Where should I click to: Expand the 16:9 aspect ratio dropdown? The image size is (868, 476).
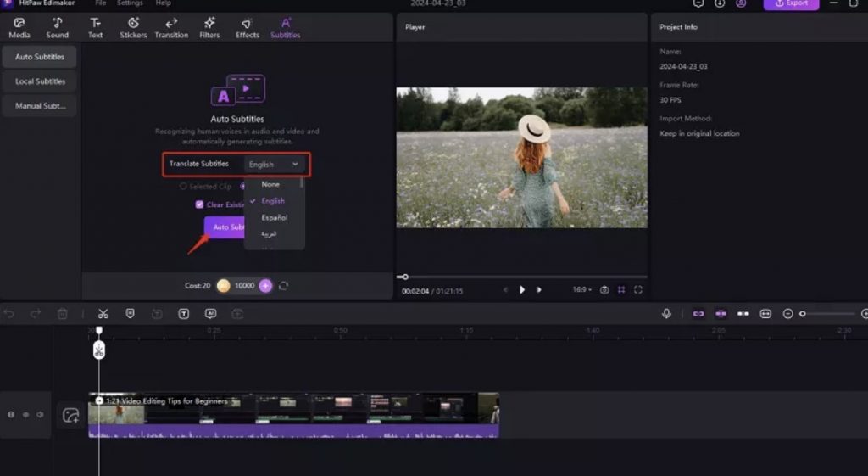(x=581, y=290)
